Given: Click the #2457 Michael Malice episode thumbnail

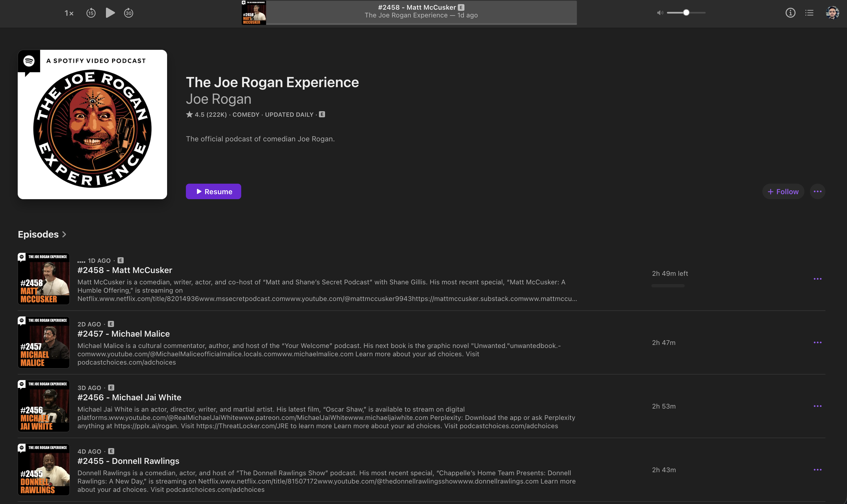Looking at the screenshot, I should [x=43, y=342].
